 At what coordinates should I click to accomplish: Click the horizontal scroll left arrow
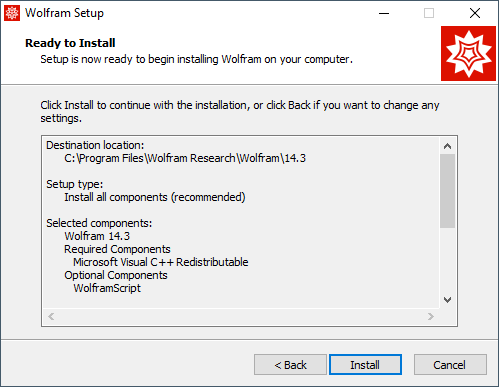click(51, 316)
